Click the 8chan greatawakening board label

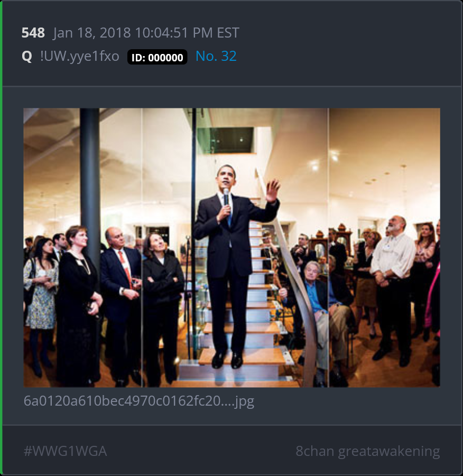[x=368, y=452]
